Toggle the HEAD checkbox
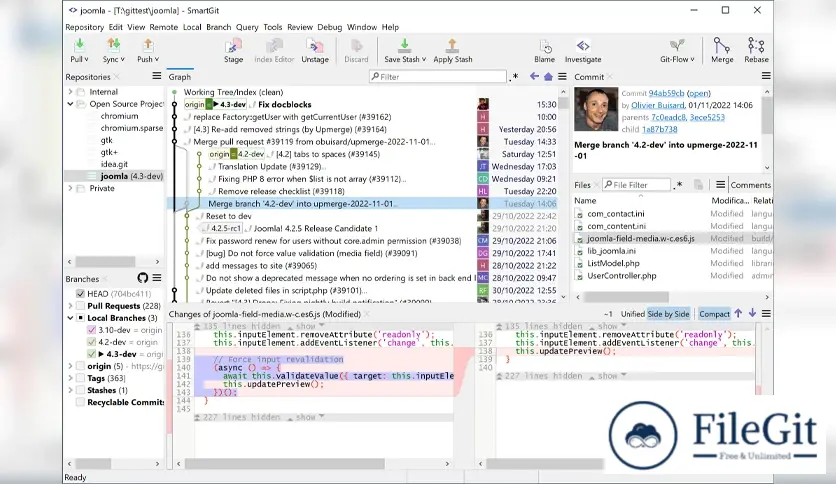Image resolution: width=836 pixels, height=484 pixels. [81, 294]
